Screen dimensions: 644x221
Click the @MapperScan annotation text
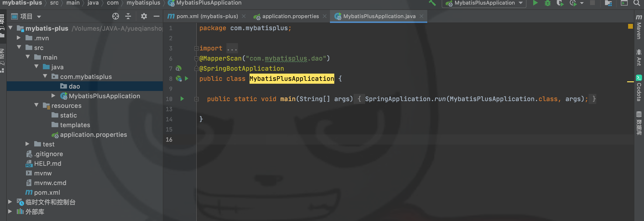[x=221, y=58]
